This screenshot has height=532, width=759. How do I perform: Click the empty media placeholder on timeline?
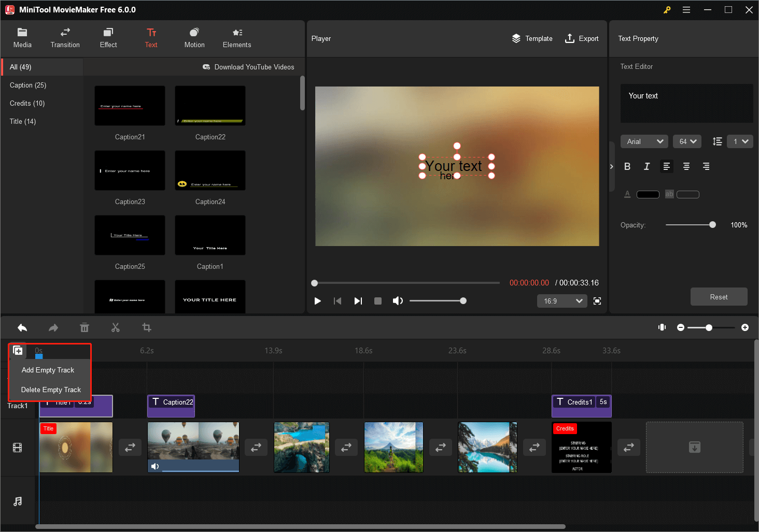[x=695, y=447]
